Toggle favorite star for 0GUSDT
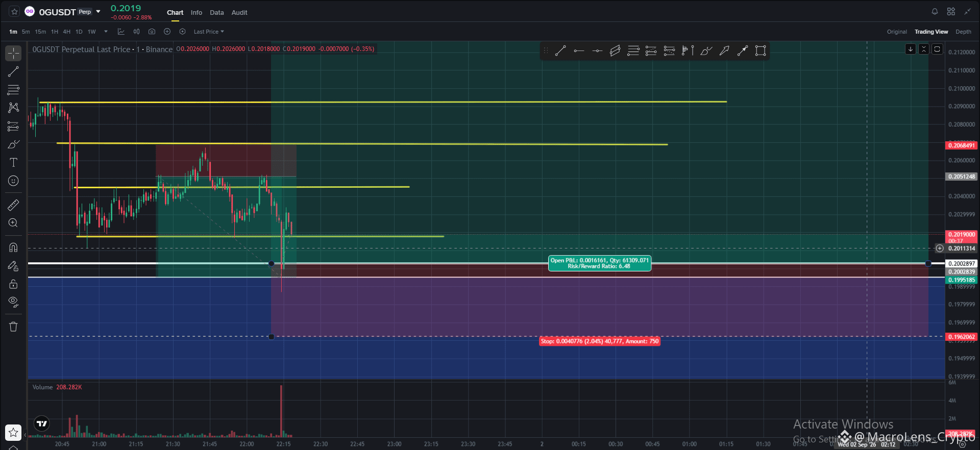Viewport: 980px width, 450px height. click(14, 11)
